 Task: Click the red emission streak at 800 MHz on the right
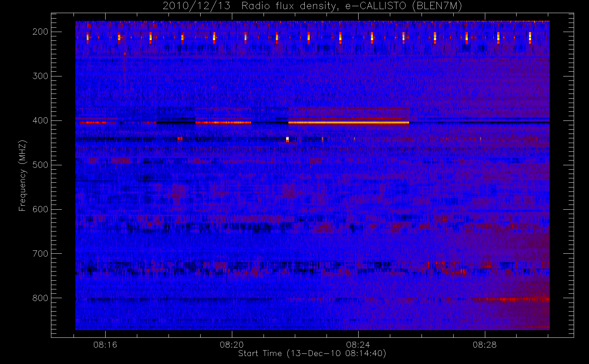510,300
